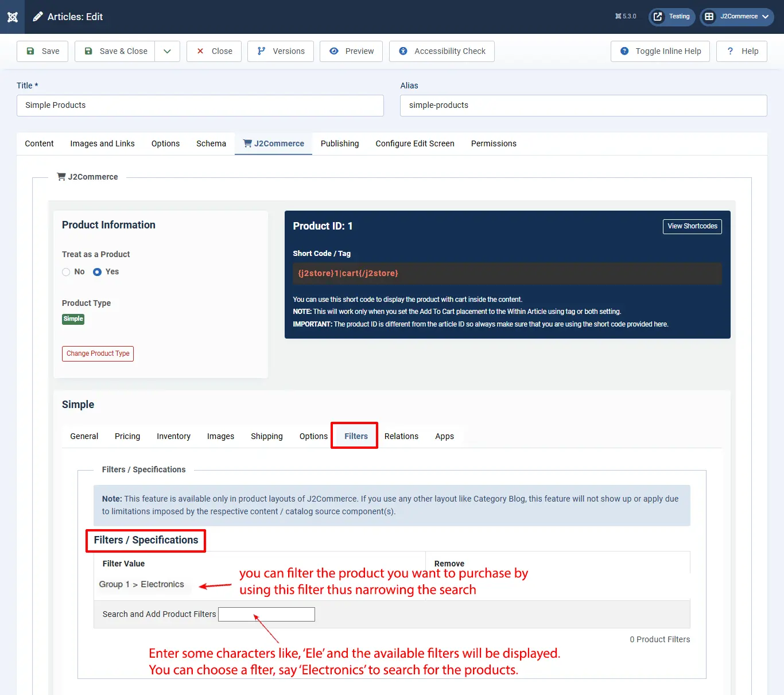Click the short code text {j2store}1|cart{/j2store}
The width and height of the screenshot is (784, 695).
(348, 273)
